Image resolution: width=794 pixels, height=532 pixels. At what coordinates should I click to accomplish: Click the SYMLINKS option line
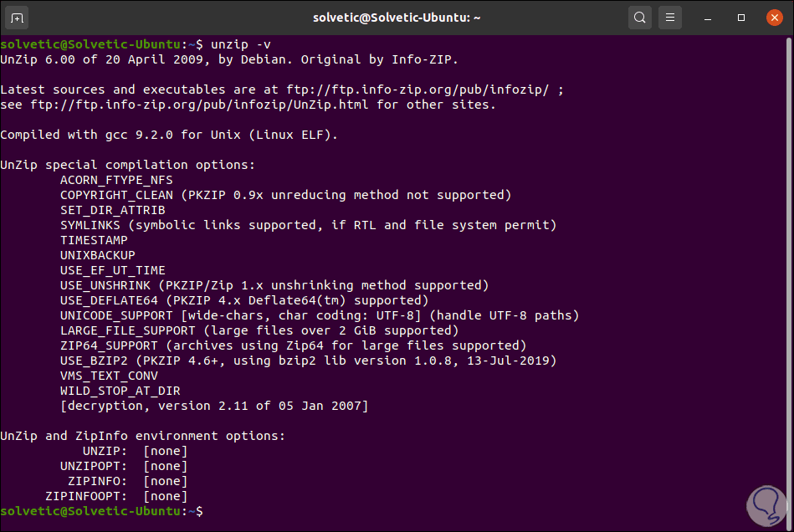coord(308,225)
